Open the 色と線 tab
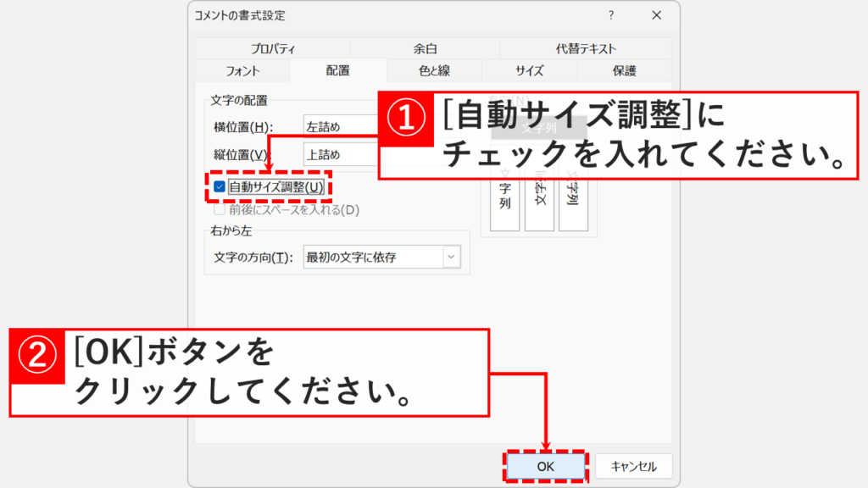The width and height of the screenshot is (868, 488). (x=435, y=71)
